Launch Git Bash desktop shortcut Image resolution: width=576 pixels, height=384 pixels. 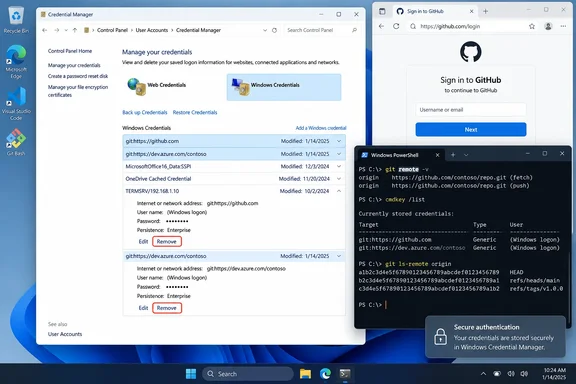(x=16, y=143)
